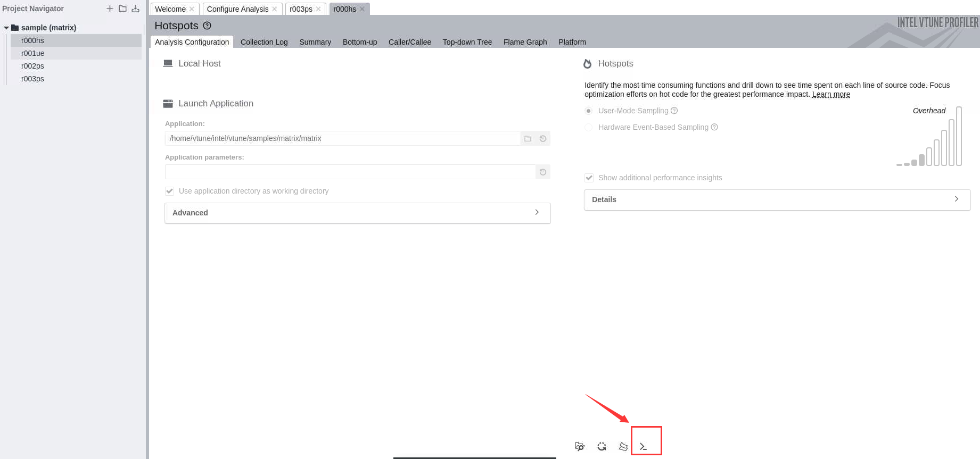Click the Local Host computer icon

point(168,63)
